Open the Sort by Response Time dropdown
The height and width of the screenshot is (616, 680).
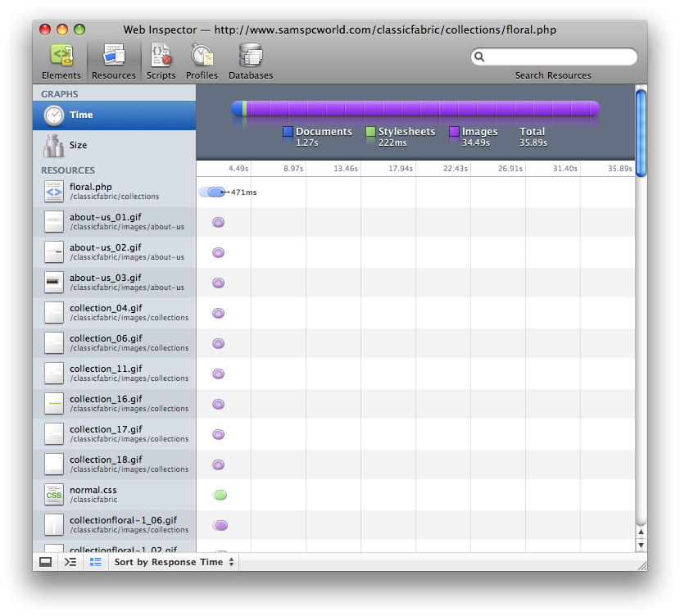[175, 562]
